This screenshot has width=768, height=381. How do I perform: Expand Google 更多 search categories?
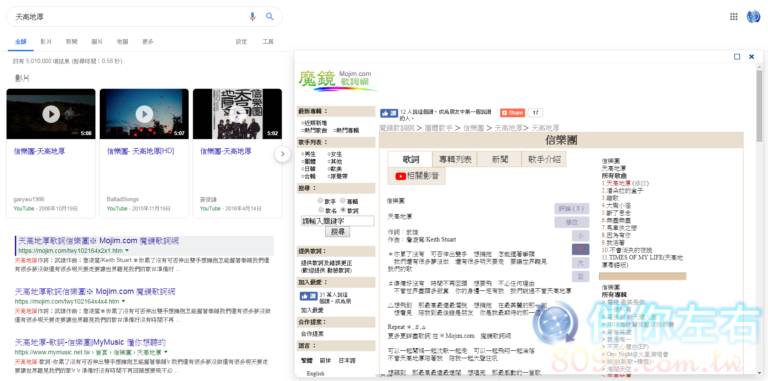148,42
